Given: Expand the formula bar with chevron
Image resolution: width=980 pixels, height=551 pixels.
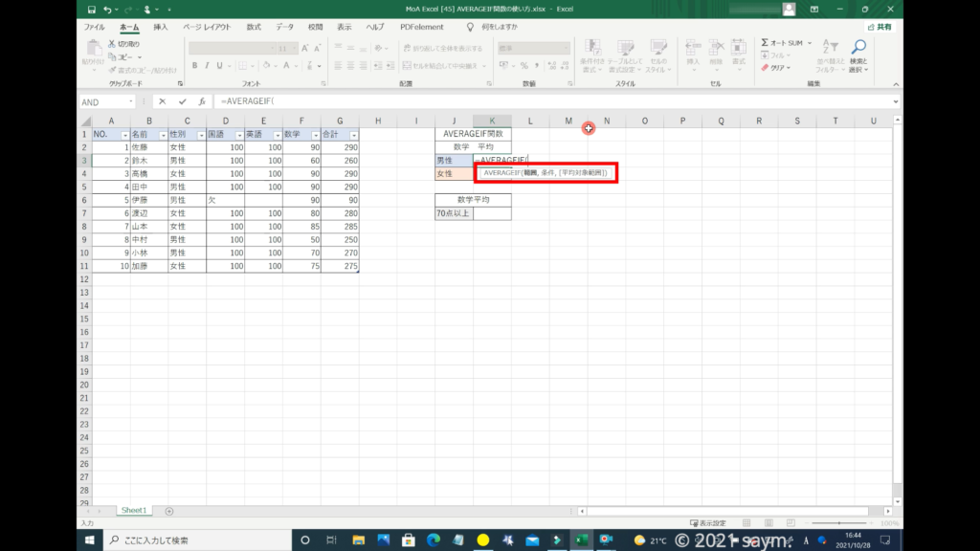Looking at the screenshot, I should pos(895,101).
